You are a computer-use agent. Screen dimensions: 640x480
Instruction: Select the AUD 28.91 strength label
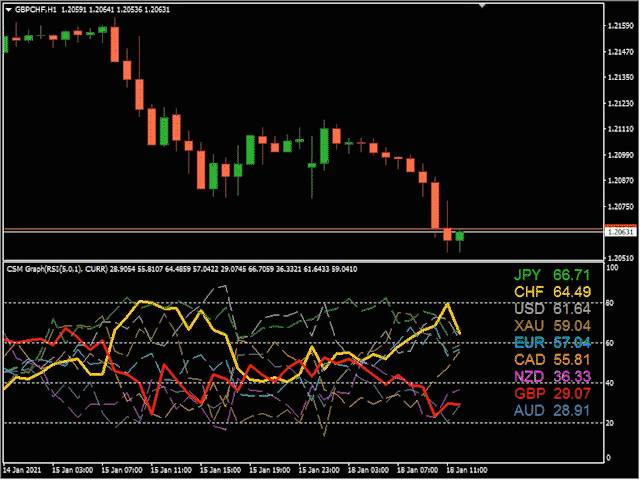click(x=552, y=410)
